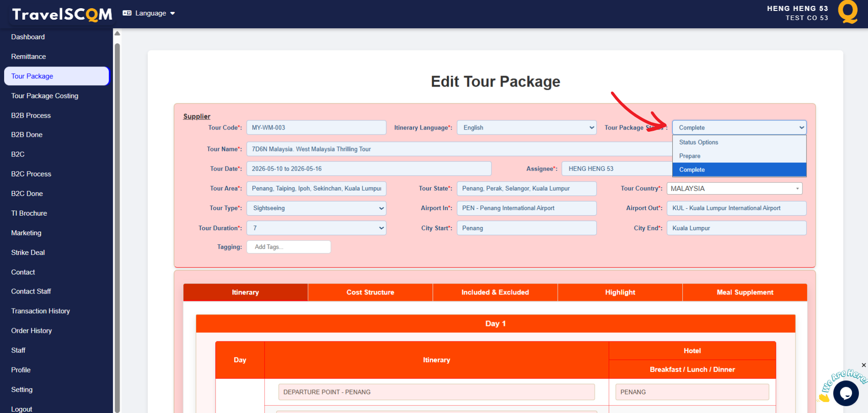Switch to the Cost Structure tab
The image size is (868, 413).
pos(370,292)
